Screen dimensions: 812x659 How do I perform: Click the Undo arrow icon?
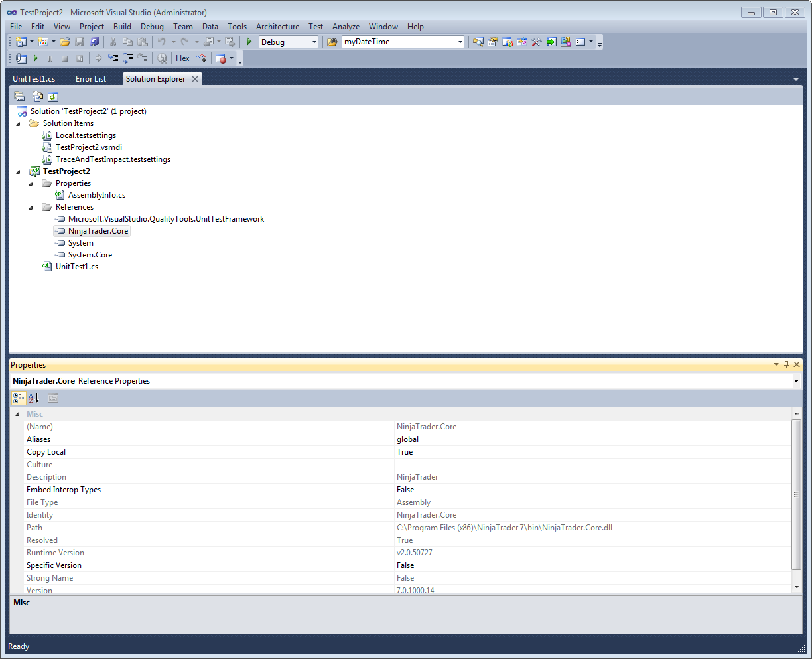click(162, 42)
